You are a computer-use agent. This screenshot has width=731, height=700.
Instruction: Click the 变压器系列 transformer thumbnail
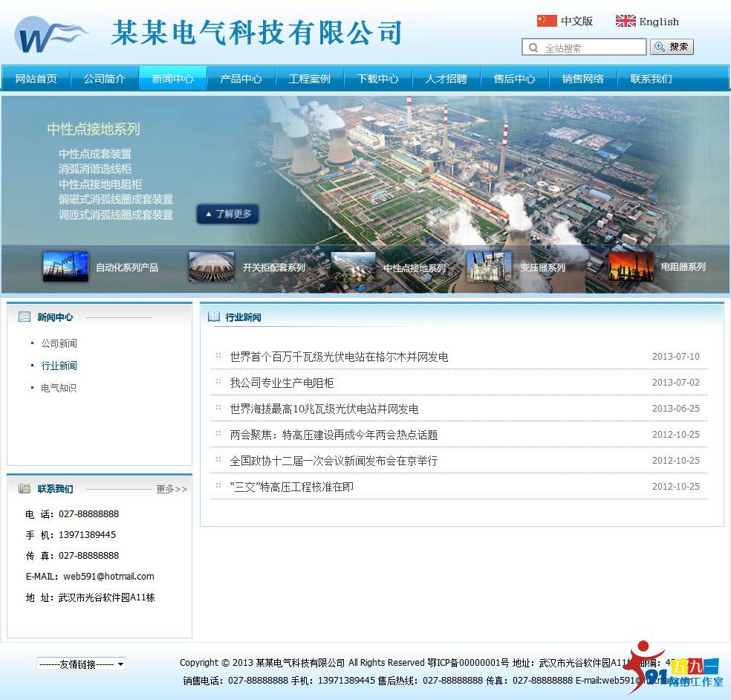488,267
